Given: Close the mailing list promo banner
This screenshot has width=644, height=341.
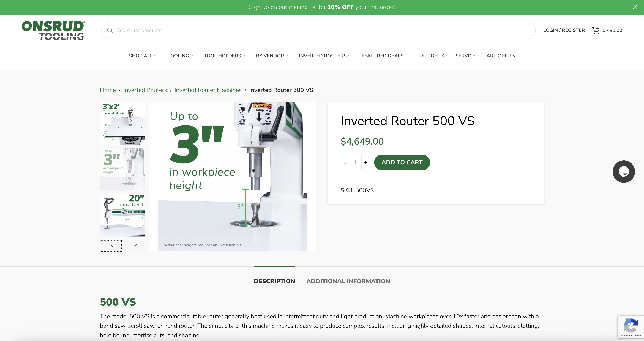Looking at the screenshot, I should (x=634, y=7).
